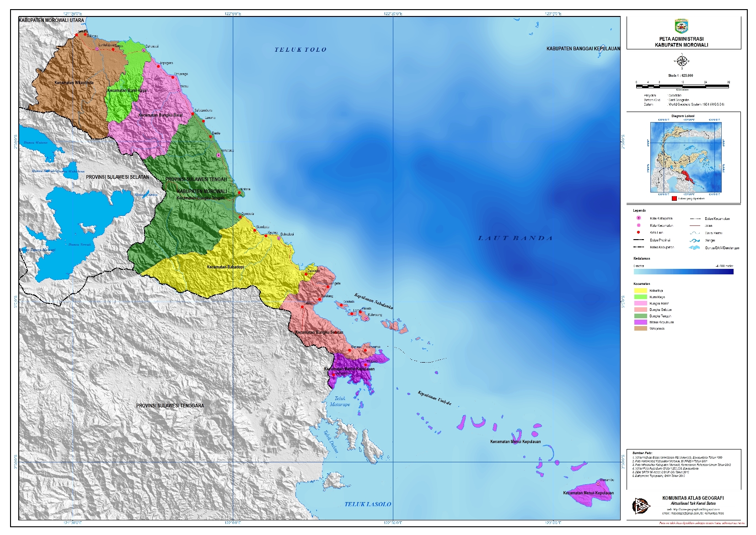The image size is (756, 535).
Task: Click the brown Witaponda legend swatch
Action: point(640,328)
